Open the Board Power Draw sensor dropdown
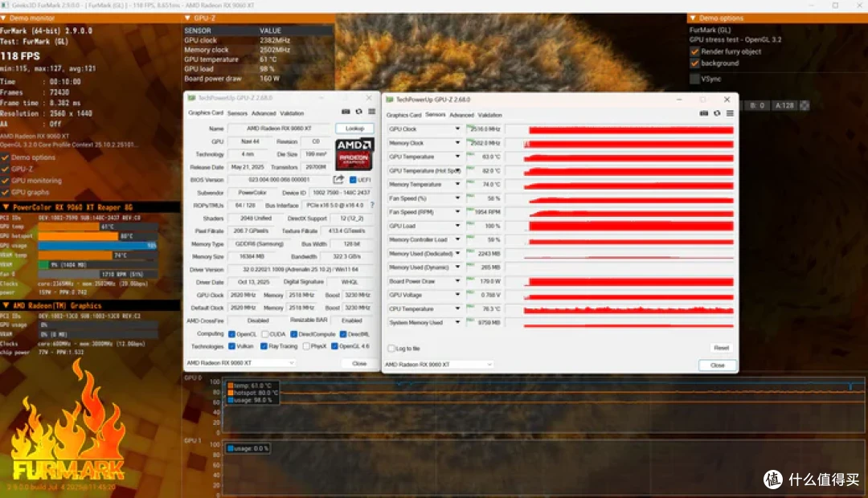This screenshot has height=498, width=868. point(457,281)
